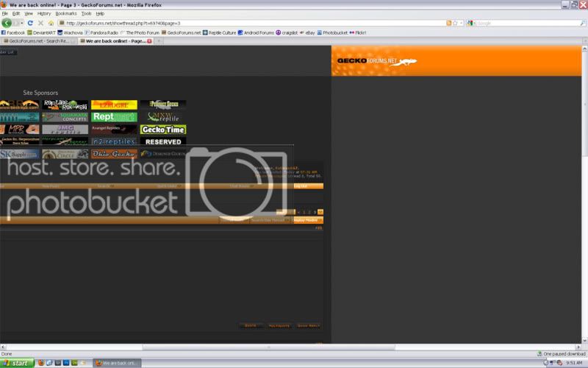This screenshot has width=588, height=368.
Task: Open the GeckoForums.net bookmark
Action: point(182,32)
